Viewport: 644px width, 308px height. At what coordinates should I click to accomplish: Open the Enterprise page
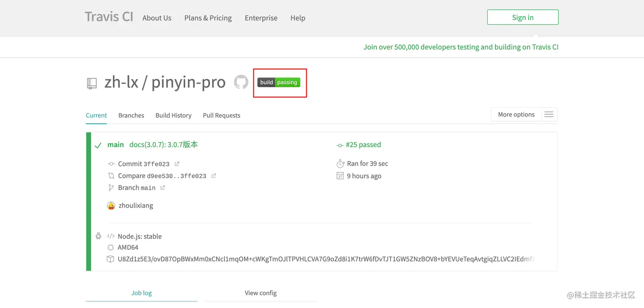tap(261, 18)
